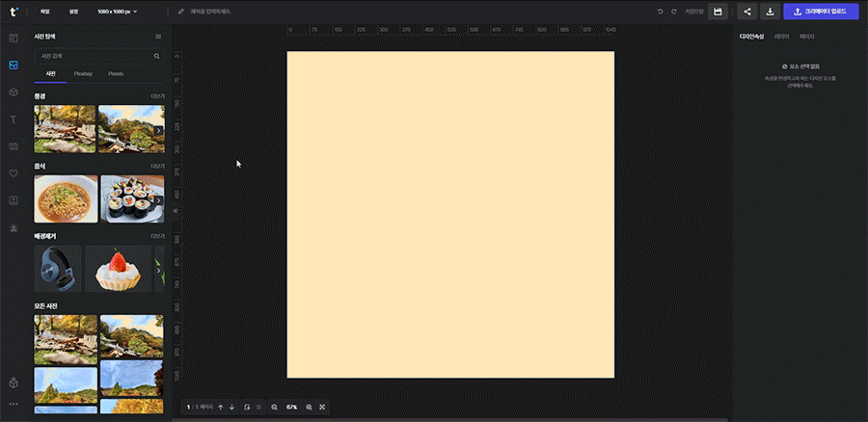Click the 크리에이터 업로드 button
Image resolution: width=868 pixels, height=422 pixels.
pyautogui.click(x=821, y=12)
